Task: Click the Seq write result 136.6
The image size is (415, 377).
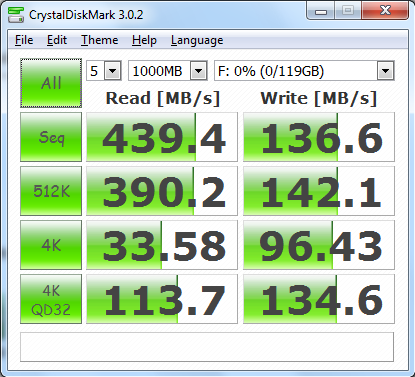Action: click(x=319, y=137)
